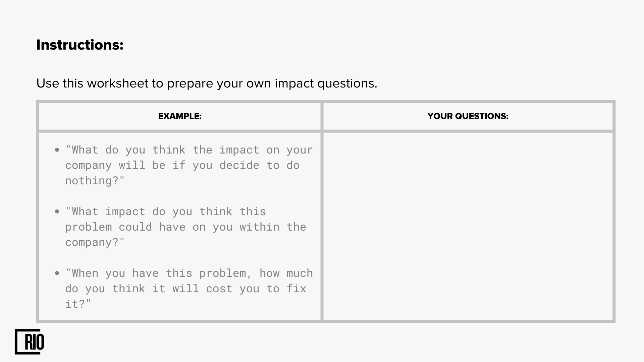Click 'it?' ending the third example
The height and width of the screenshot is (362, 644).
[x=78, y=304]
